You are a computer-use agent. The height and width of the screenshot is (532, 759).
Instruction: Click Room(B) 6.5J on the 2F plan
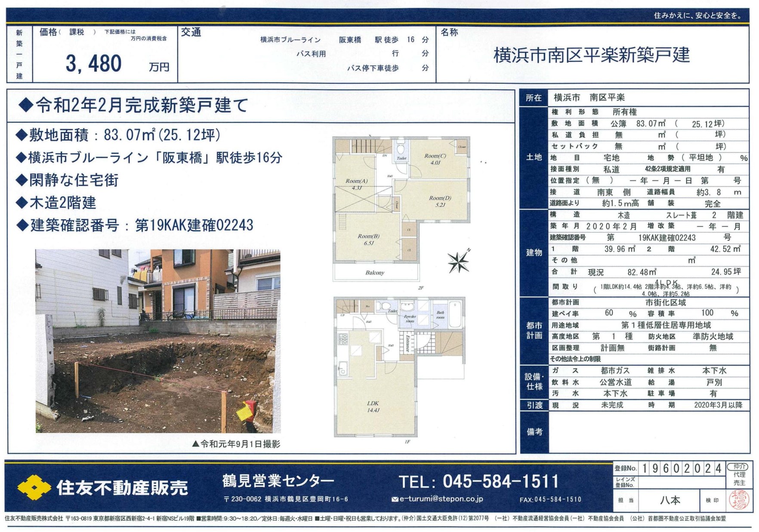pyautogui.click(x=368, y=240)
